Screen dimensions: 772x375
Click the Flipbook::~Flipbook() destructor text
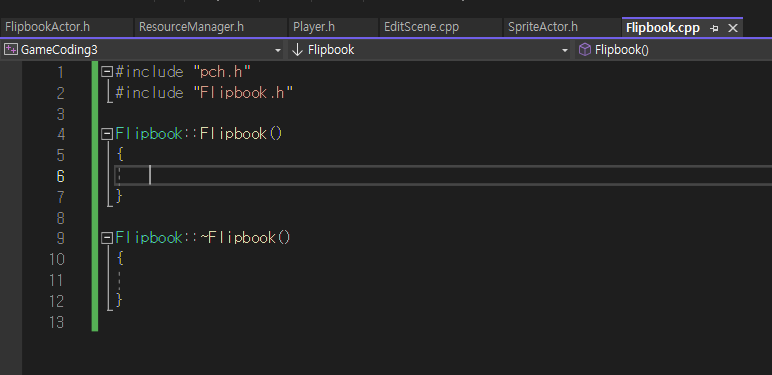pyautogui.click(x=203, y=238)
